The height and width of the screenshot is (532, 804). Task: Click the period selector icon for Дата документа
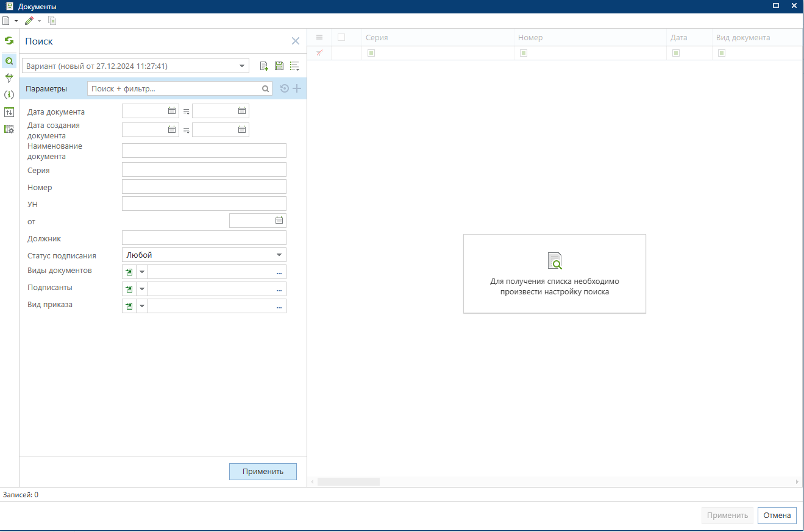[x=186, y=112]
